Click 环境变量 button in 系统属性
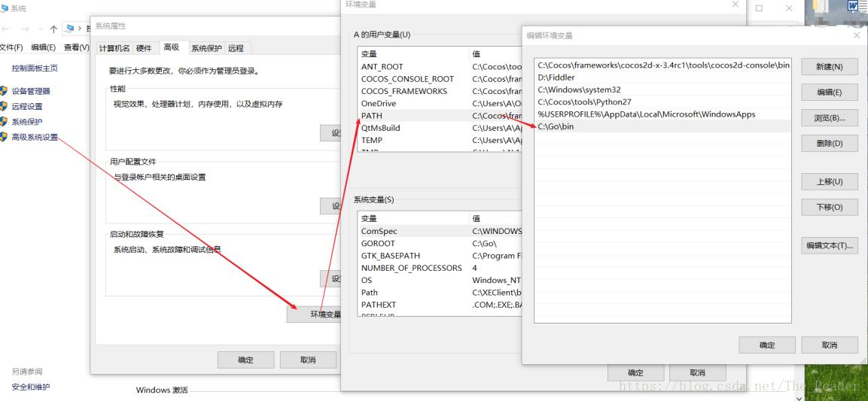The width and height of the screenshot is (868, 401). [314, 314]
